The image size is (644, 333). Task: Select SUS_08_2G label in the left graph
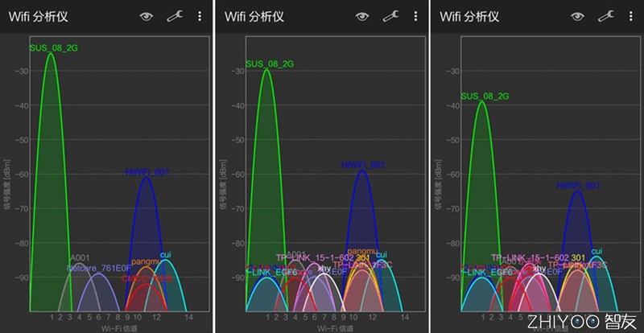pyautogui.click(x=53, y=48)
